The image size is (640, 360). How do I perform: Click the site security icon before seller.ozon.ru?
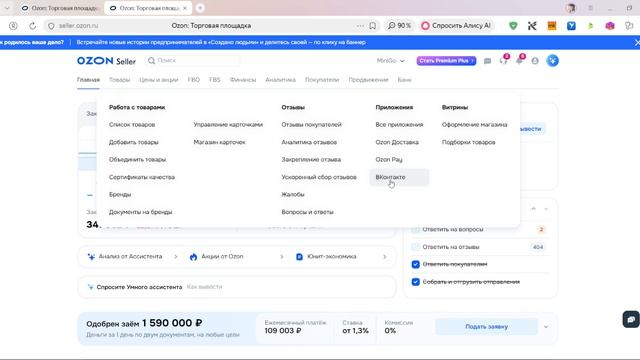click(x=51, y=26)
